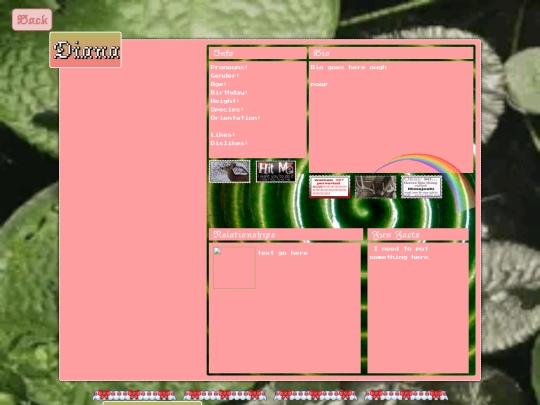The image size is (540, 405).
Task: Click the Diana name tag
Action: [85, 50]
